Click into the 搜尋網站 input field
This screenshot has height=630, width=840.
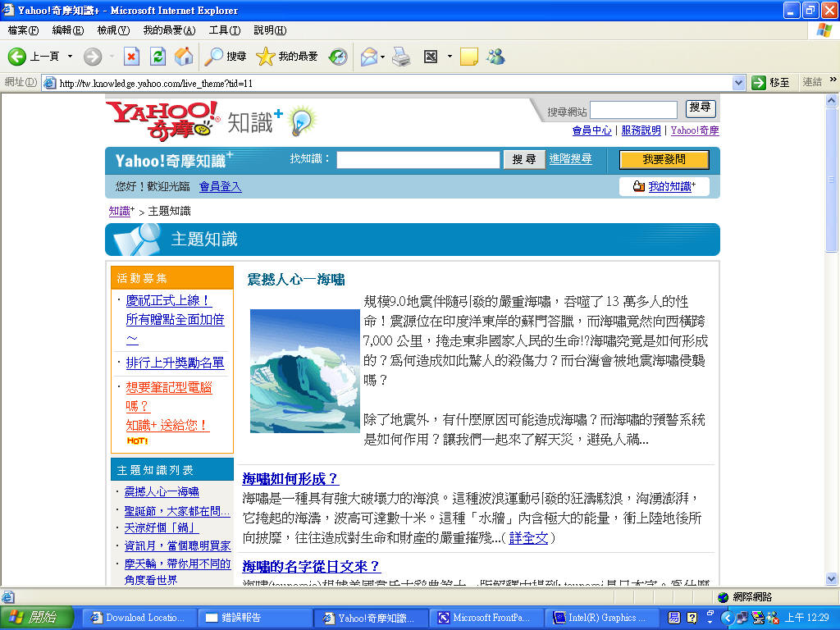coord(634,110)
